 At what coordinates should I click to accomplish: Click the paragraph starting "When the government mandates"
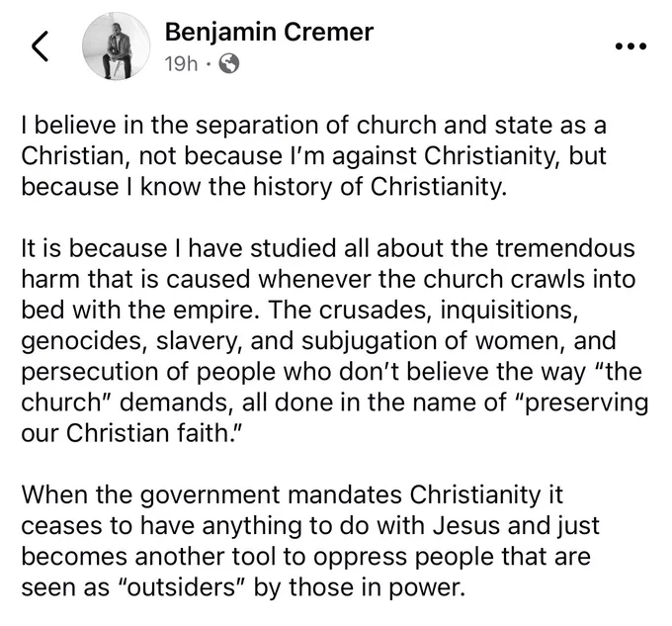pos(310,542)
